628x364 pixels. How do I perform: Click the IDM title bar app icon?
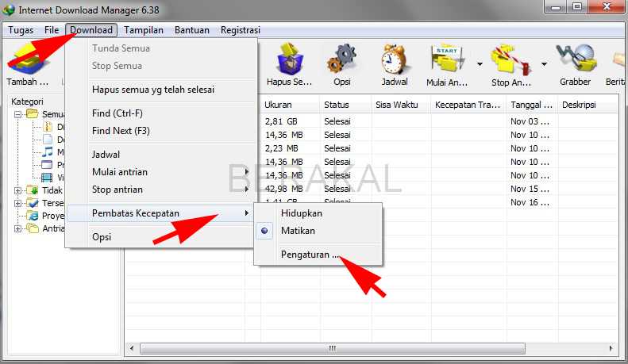(9, 10)
